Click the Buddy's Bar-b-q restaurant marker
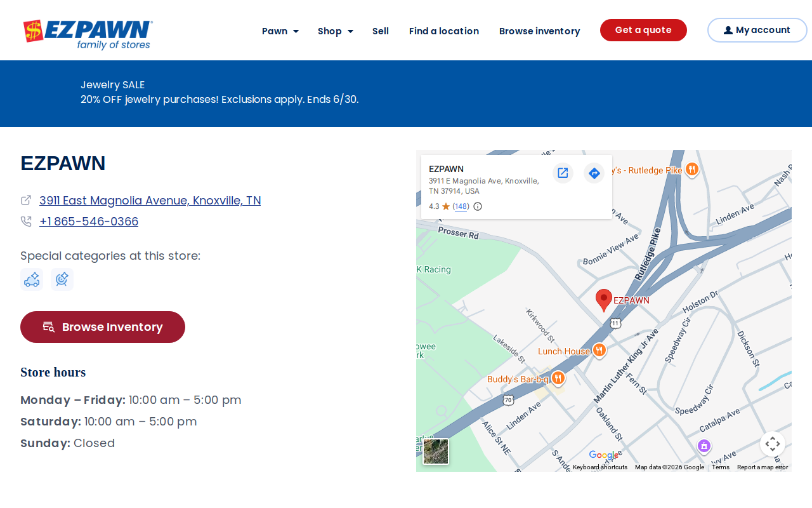The height and width of the screenshot is (508, 812). tap(558, 378)
